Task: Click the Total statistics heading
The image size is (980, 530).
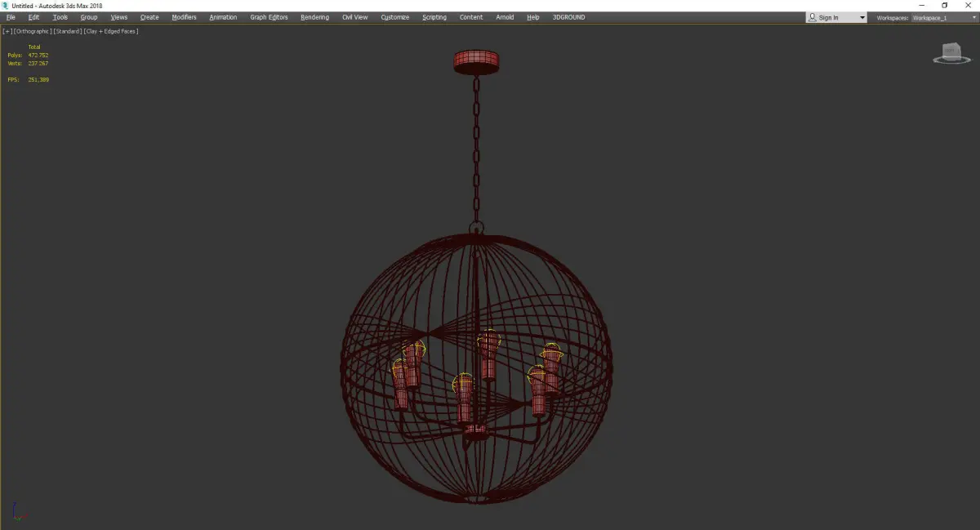Action: [34, 47]
